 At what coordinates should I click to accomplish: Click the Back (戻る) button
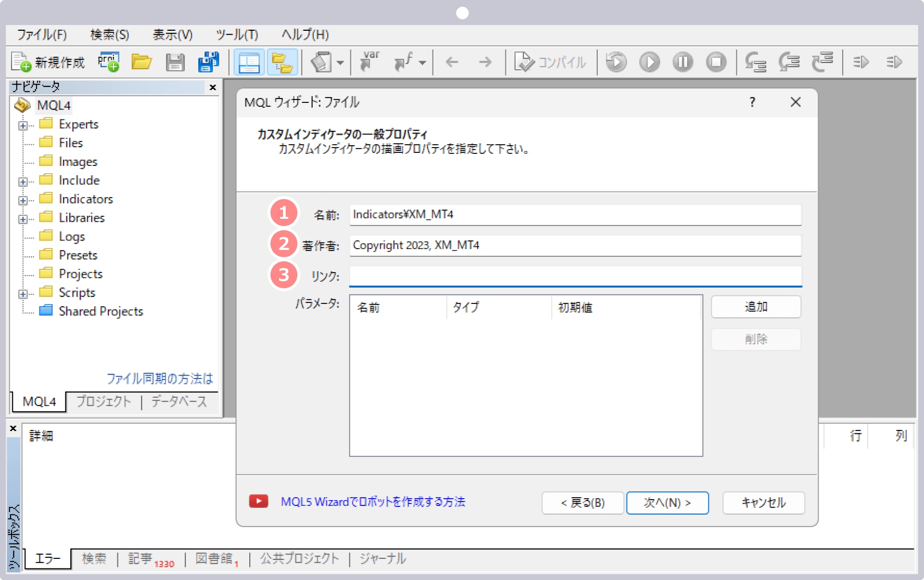583,503
